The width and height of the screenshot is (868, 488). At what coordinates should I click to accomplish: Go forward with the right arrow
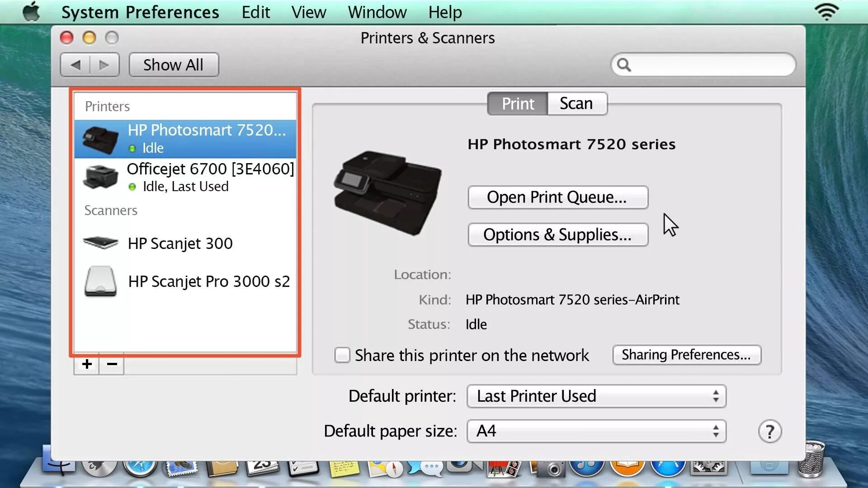click(104, 65)
